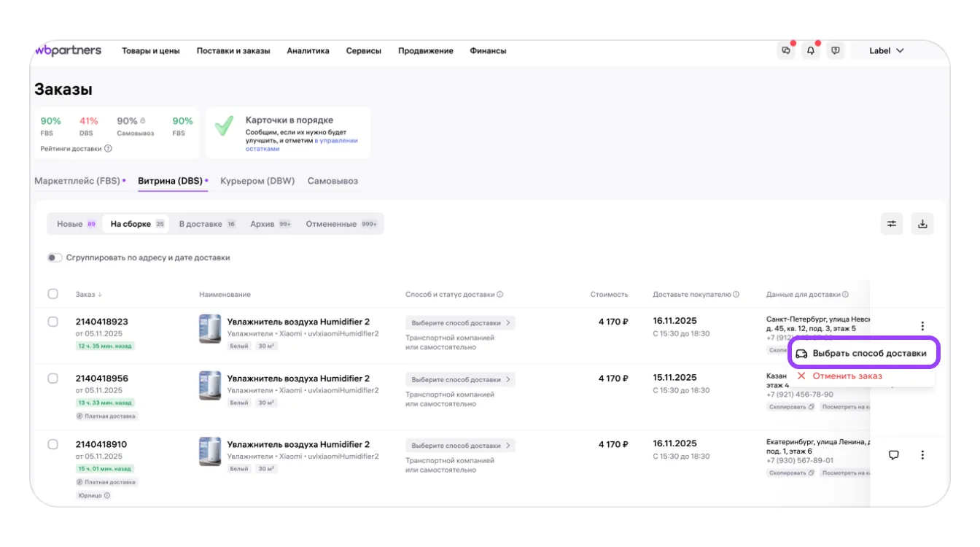Open the table filter settings icon
This screenshot has width=980, height=547.
(x=892, y=224)
